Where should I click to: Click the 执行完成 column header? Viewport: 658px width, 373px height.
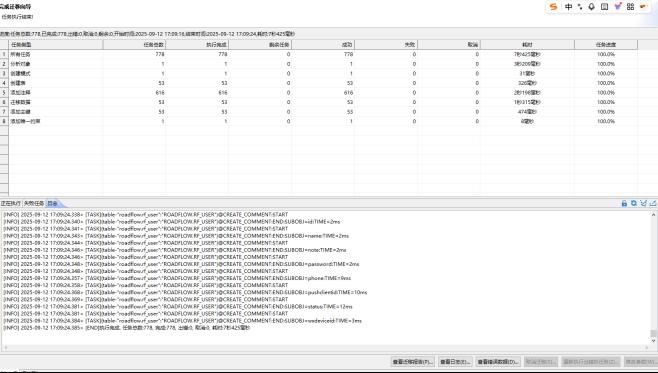[x=197, y=44]
